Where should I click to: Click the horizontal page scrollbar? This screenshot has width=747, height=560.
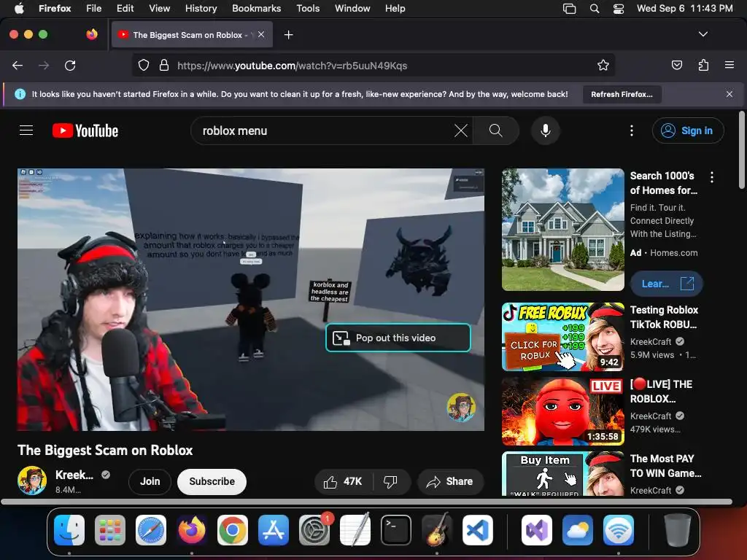[367, 502]
